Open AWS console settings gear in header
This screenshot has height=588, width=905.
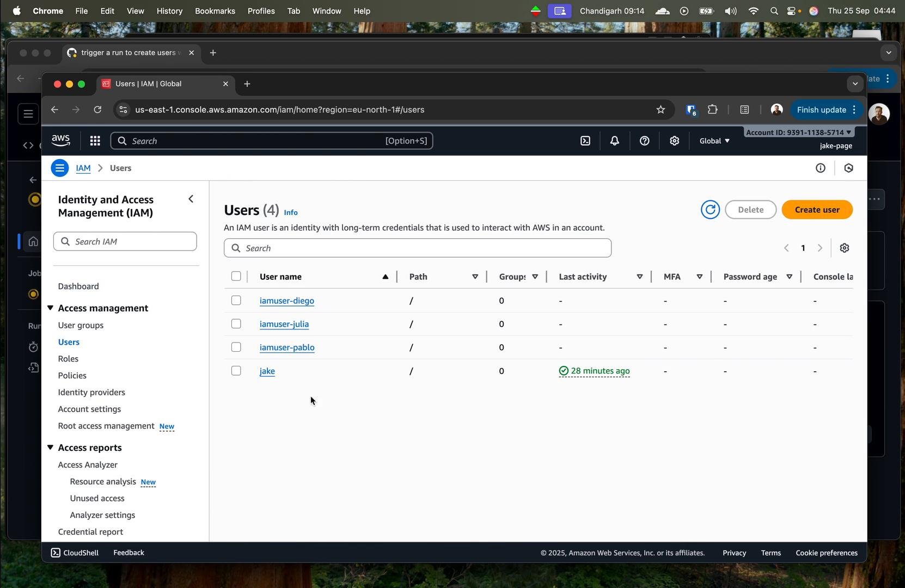click(x=675, y=141)
